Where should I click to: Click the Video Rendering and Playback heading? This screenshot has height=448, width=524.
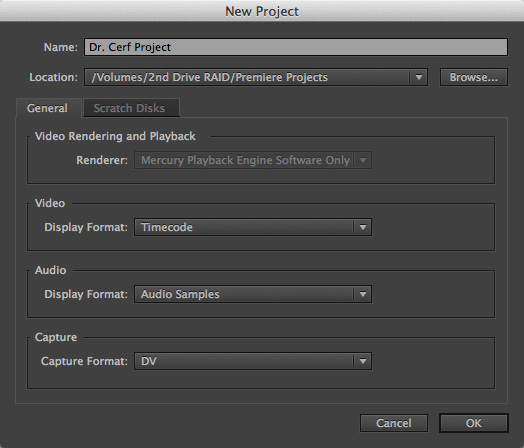(115, 136)
